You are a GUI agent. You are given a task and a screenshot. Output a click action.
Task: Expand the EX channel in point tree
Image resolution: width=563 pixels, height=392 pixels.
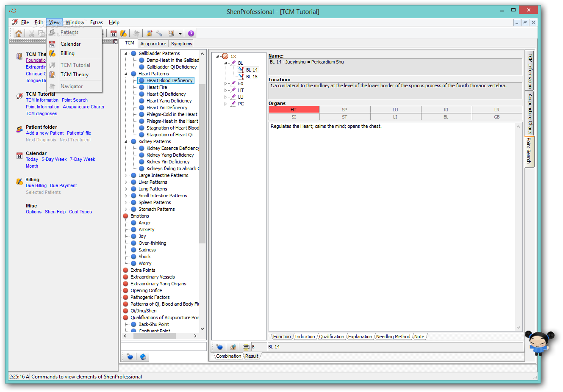point(226,83)
